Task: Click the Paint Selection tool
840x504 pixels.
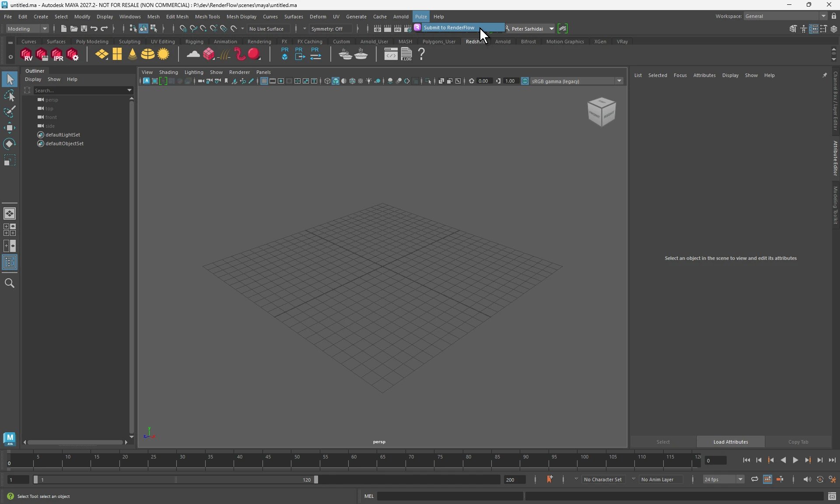Action: [9, 112]
